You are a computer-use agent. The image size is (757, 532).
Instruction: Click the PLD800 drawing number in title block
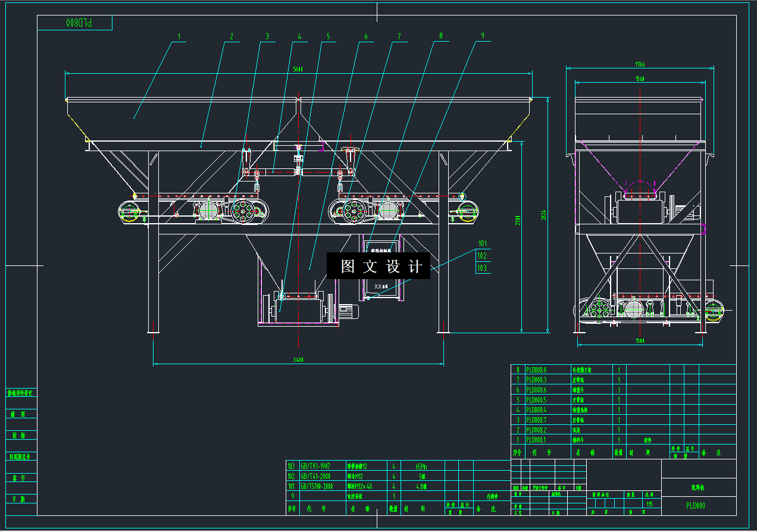click(x=696, y=506)
